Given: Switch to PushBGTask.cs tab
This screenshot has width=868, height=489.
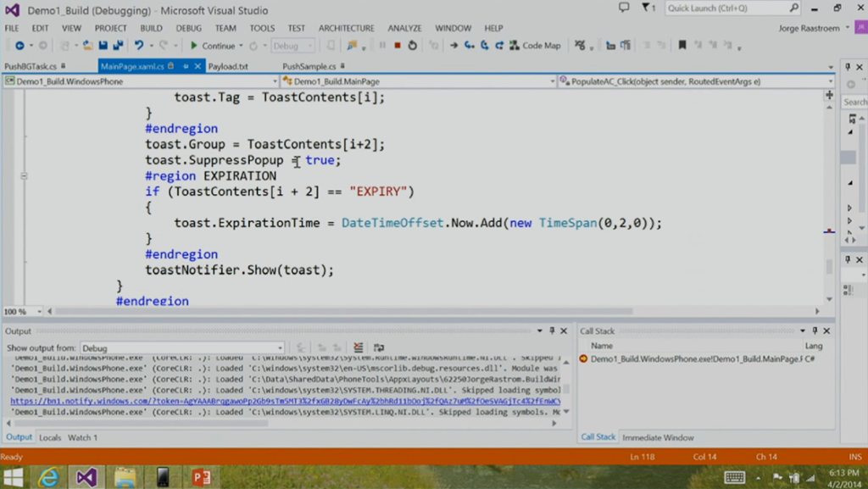Looking at the screenshot, I should pos(31,66).
